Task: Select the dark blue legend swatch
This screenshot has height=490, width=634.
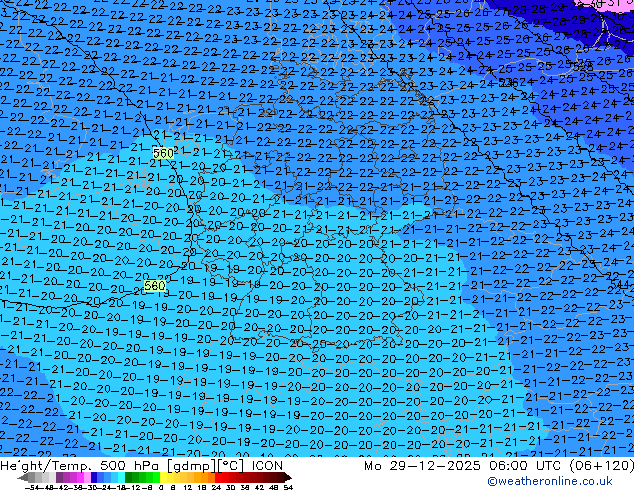Action: click(x=94, y=477)
